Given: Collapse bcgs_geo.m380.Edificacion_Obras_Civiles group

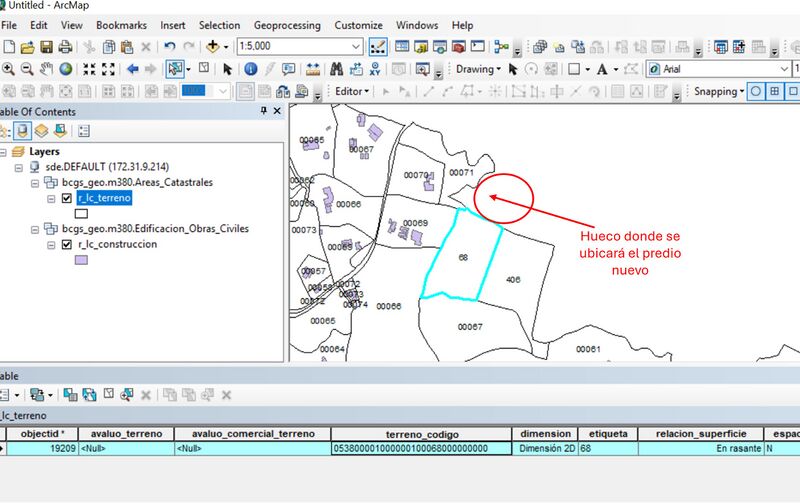Looking at the screenshot, I should 35,229.
